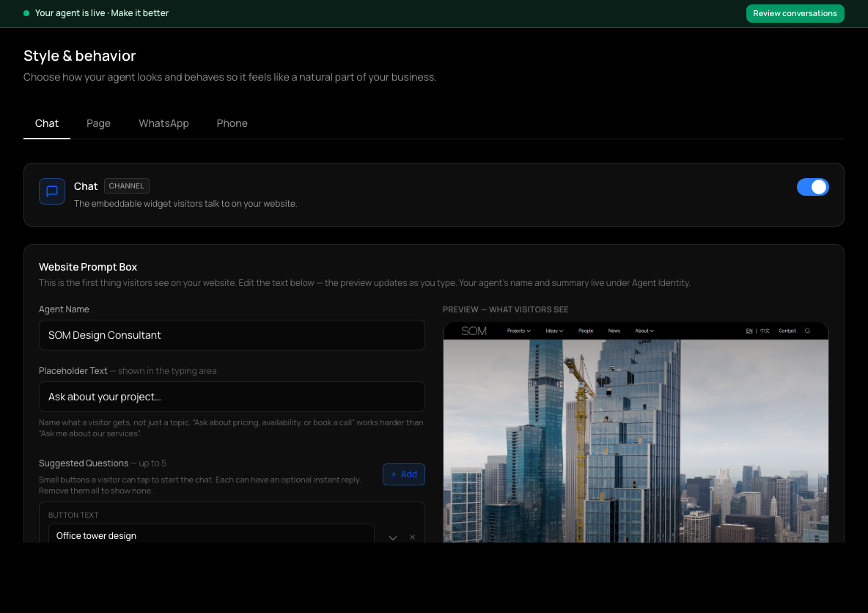Click the Website Prompt Box heading
The width and height of the screenshot is (868, 613).
click(88, 267)
